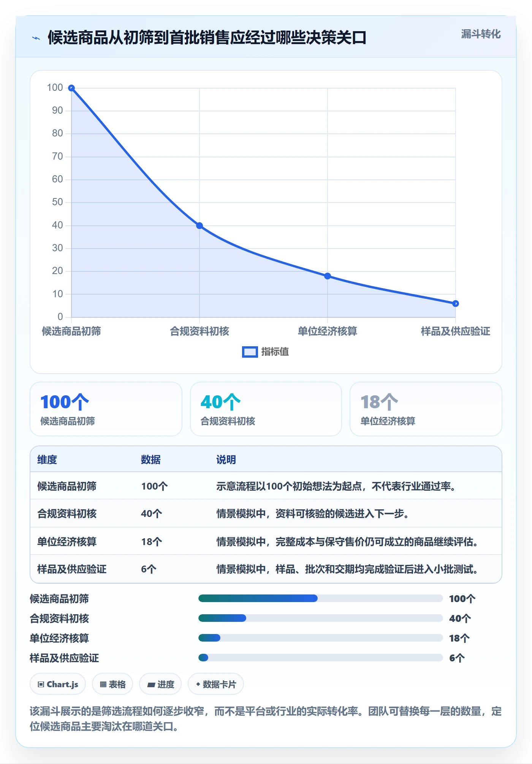Click the 单位经济核算 progress bar
532x764 pixels.
tap(320, 638)
